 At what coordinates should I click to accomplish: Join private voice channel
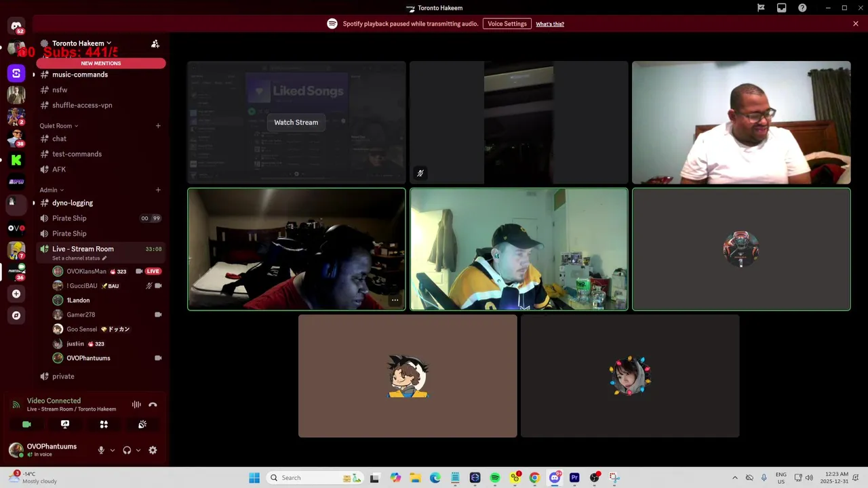tap(100, 376)
